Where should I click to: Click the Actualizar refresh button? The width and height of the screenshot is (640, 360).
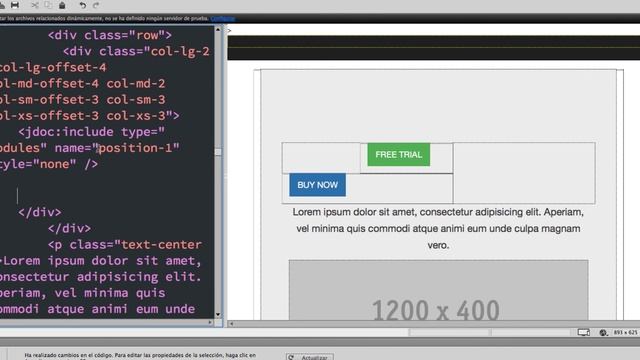pyautogui.click(x=310, y=357)
